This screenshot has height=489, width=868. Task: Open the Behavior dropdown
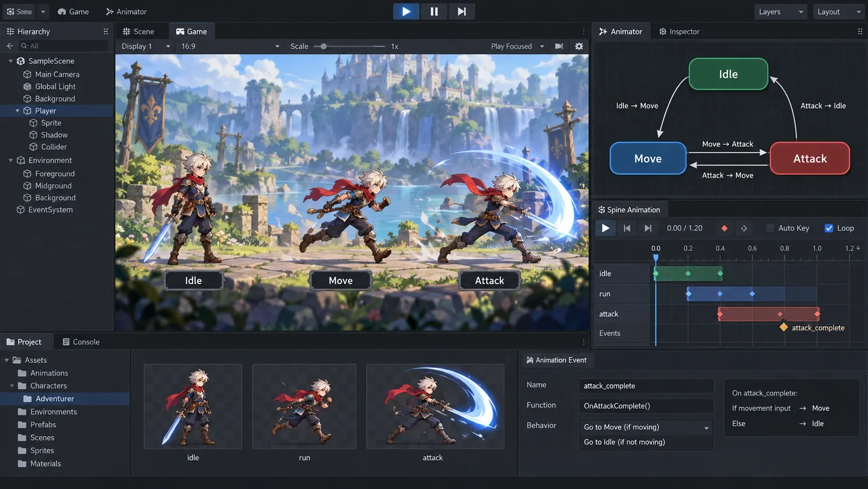point(646,427)
